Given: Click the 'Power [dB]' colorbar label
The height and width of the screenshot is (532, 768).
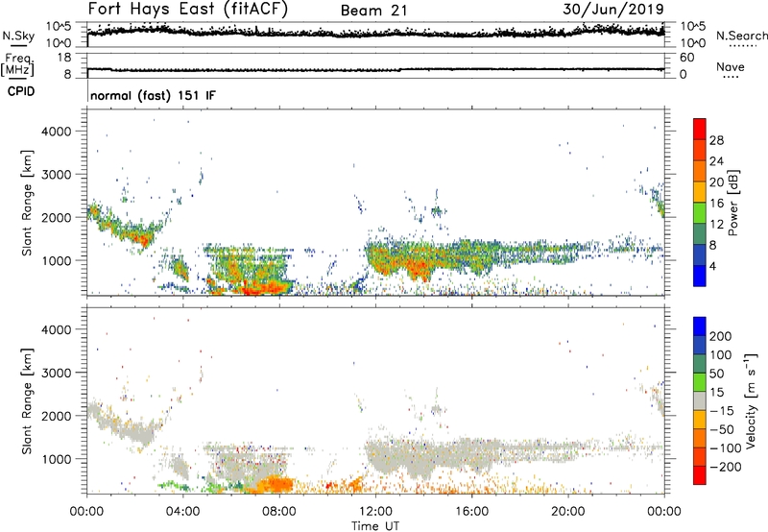Looking at the screenshot, I should (x=732, y=203).
